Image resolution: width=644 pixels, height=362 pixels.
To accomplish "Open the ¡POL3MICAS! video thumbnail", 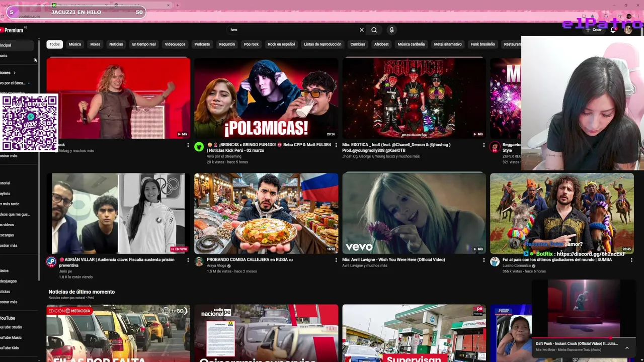I will point(266,98).
